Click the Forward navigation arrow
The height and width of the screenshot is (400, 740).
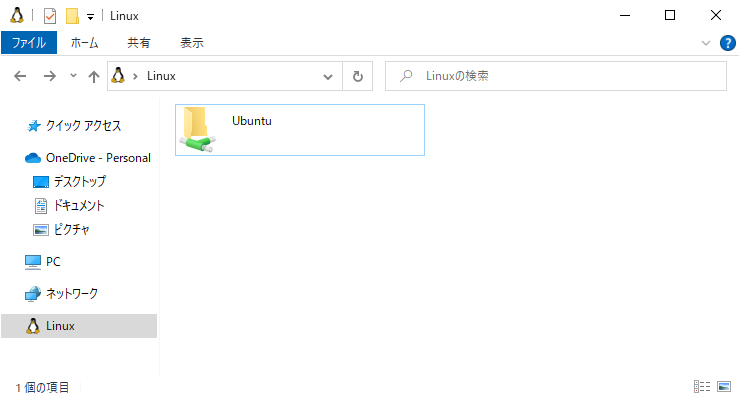pos(50,76)
